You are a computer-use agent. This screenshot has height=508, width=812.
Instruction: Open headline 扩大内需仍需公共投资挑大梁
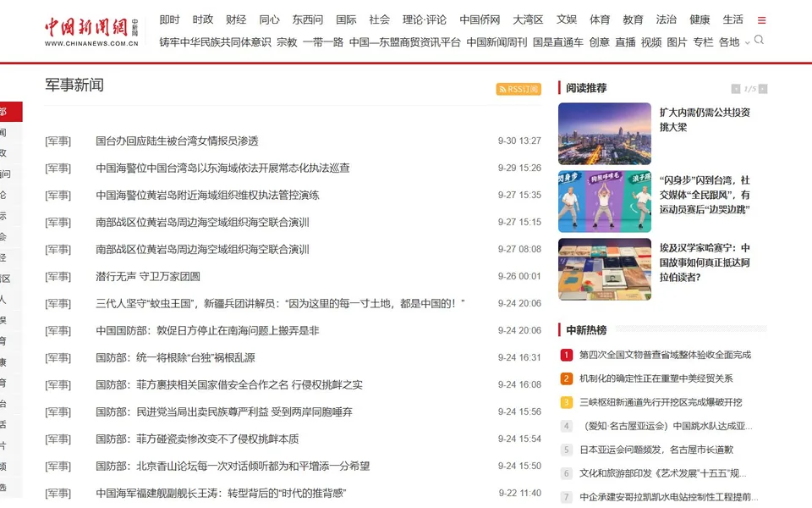pyautogui.click(x=705, y=119)
